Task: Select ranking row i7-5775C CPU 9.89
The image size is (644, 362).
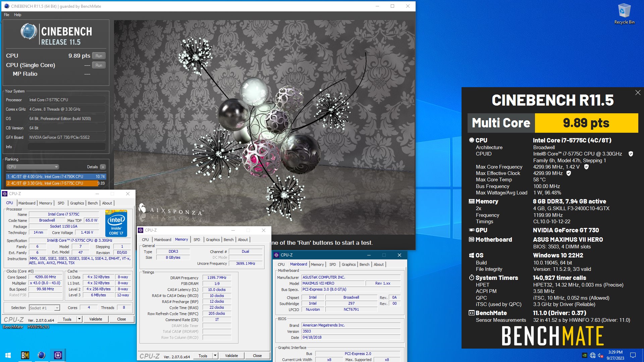Action: point(56,183)
